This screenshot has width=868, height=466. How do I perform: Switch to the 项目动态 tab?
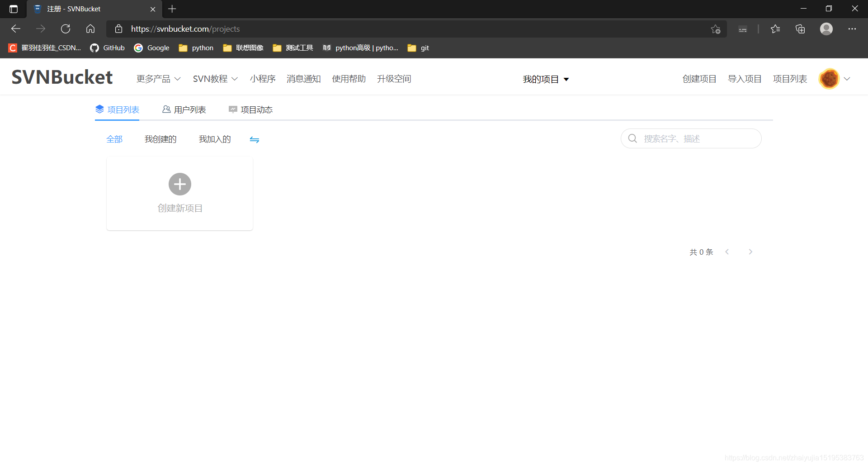click(256, 109)
